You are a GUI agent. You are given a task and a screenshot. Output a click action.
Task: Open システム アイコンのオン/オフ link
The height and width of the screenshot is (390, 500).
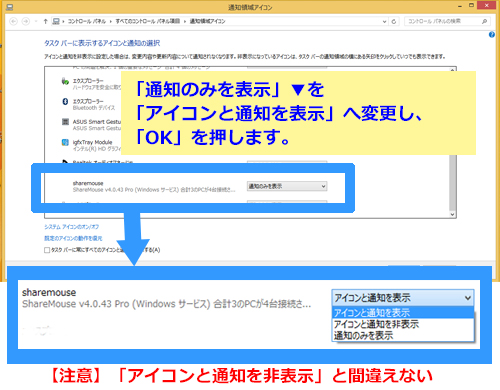[x=72, y=227]
